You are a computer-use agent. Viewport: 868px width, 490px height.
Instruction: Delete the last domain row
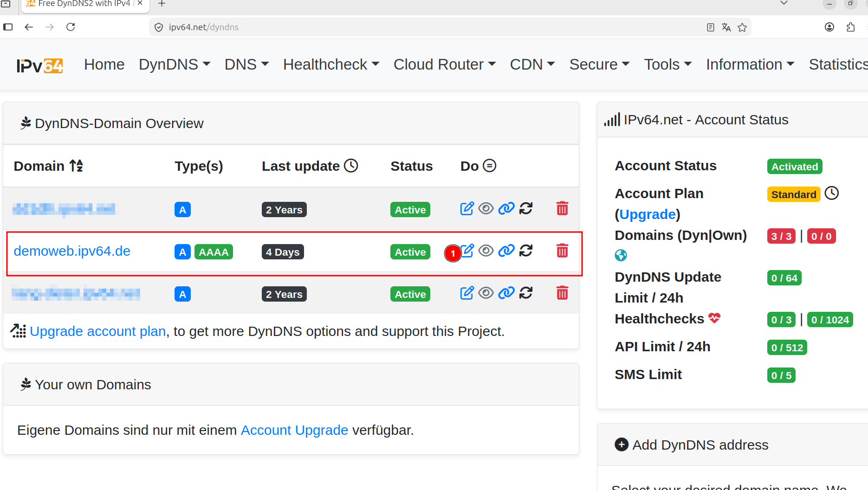coord(562,293)
